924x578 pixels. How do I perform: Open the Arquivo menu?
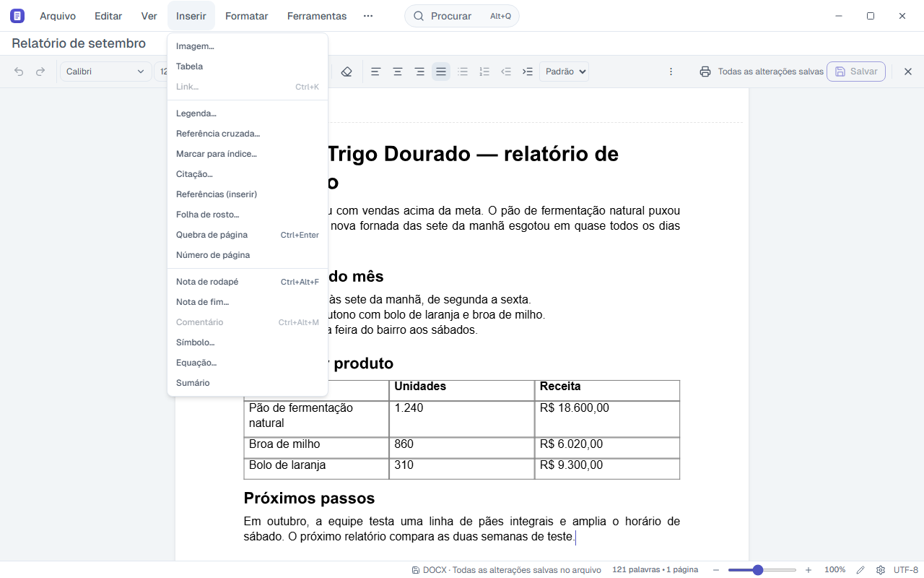(x=58, y=16)
